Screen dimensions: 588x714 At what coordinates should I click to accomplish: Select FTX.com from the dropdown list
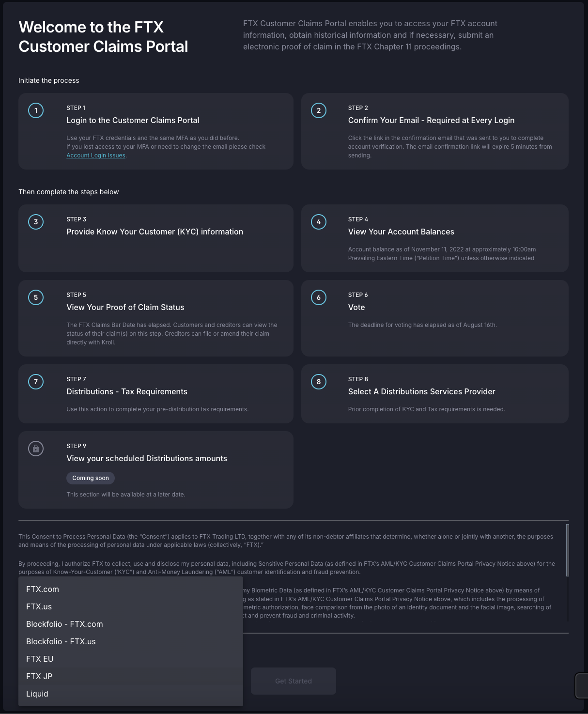point(43,589)
